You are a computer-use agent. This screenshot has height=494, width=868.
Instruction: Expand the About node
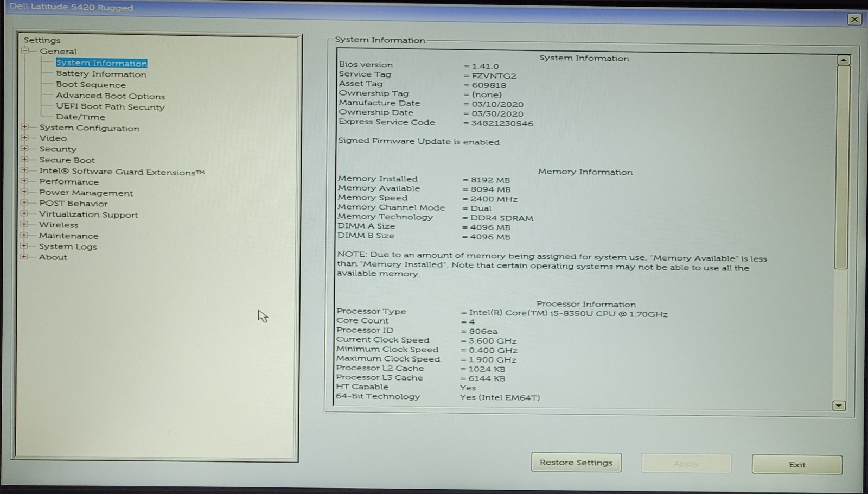(24, 256)
